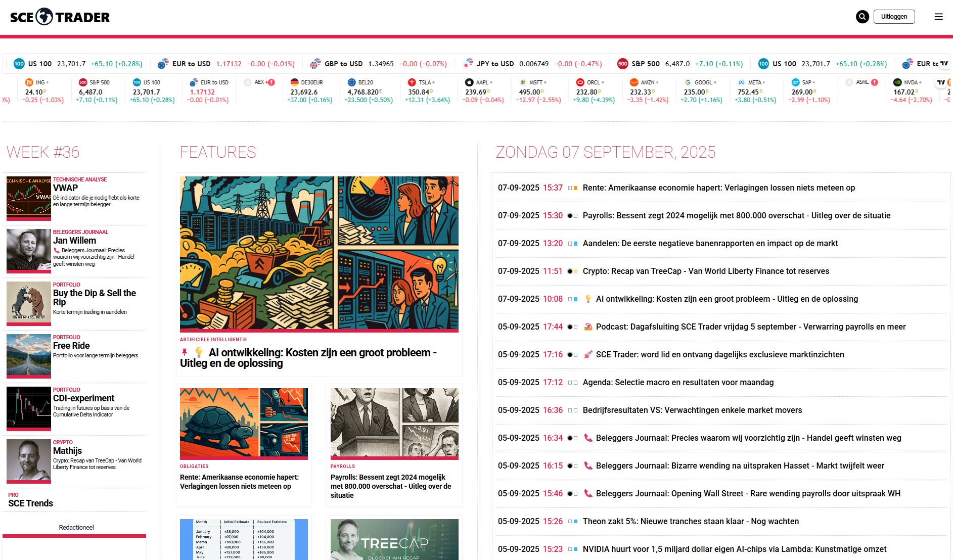This screenshot has height=560, width=953.
Task: Select the JPY to USD flag icon
Action: coord(468,64)
